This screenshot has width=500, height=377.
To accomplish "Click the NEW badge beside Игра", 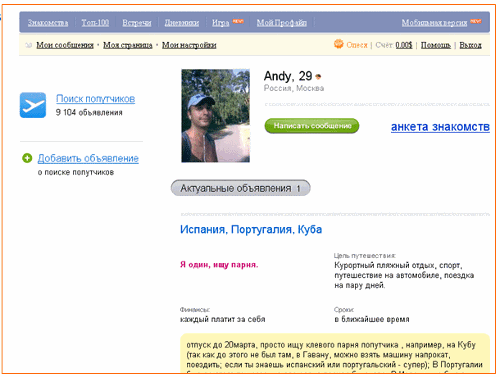I will [238, 21].
